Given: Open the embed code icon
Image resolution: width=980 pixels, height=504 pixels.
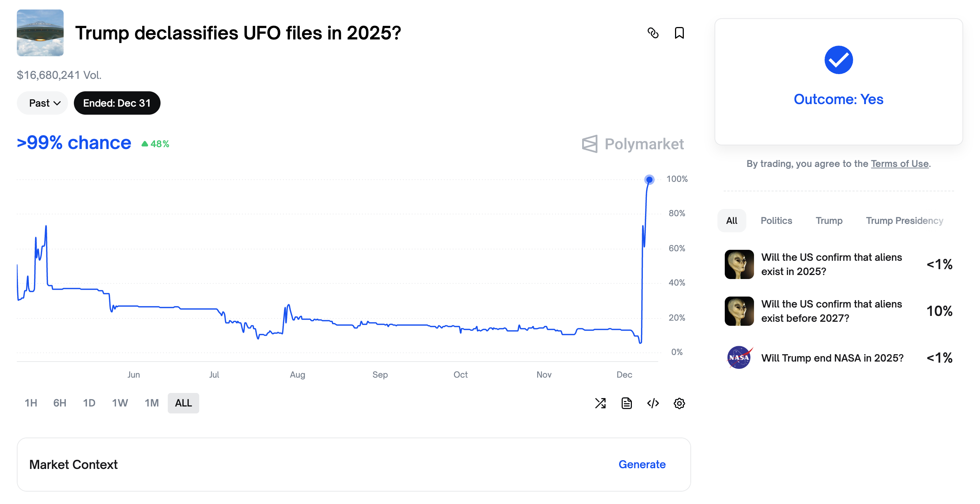Looking at the screenshot, I should point(653,403).
